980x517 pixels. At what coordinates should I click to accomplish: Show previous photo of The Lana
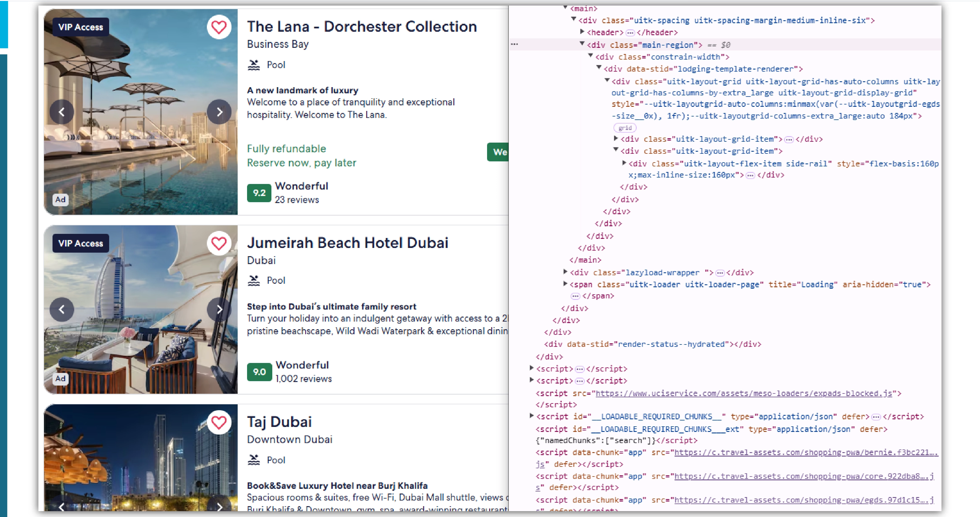point(62,112)
